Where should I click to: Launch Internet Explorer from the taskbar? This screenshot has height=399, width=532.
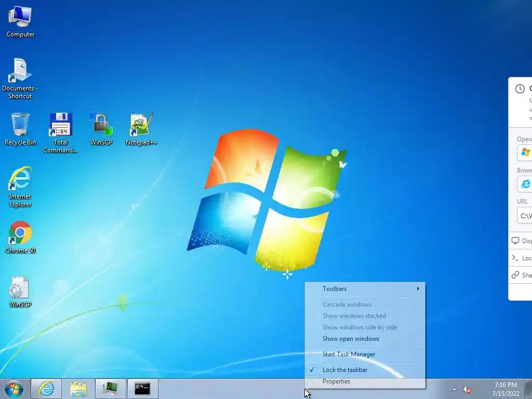tap(46, 389)
